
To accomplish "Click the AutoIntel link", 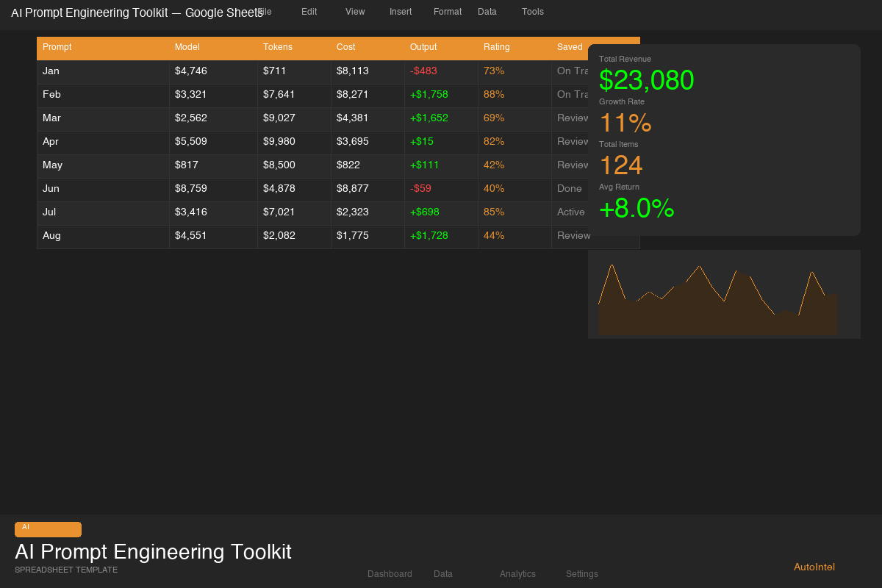I will (x=814, y=567).
